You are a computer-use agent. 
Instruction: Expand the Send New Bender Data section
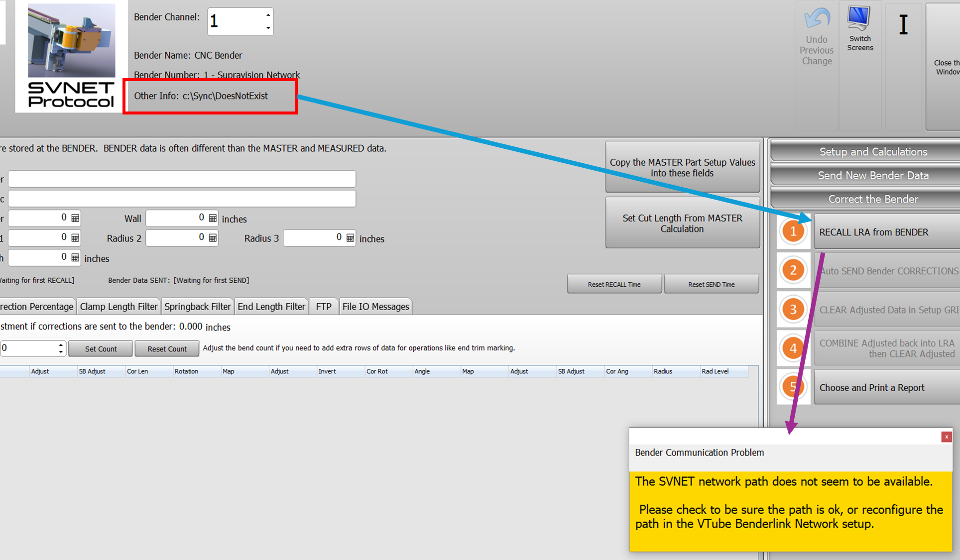(873, 175)
